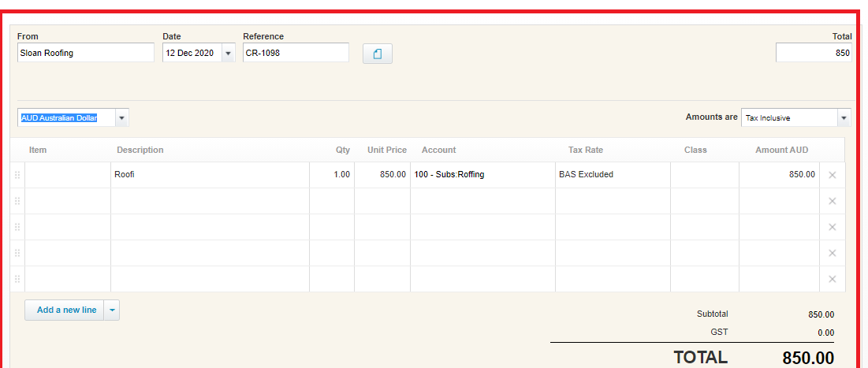Delete the third empty line item

point(832,253)
